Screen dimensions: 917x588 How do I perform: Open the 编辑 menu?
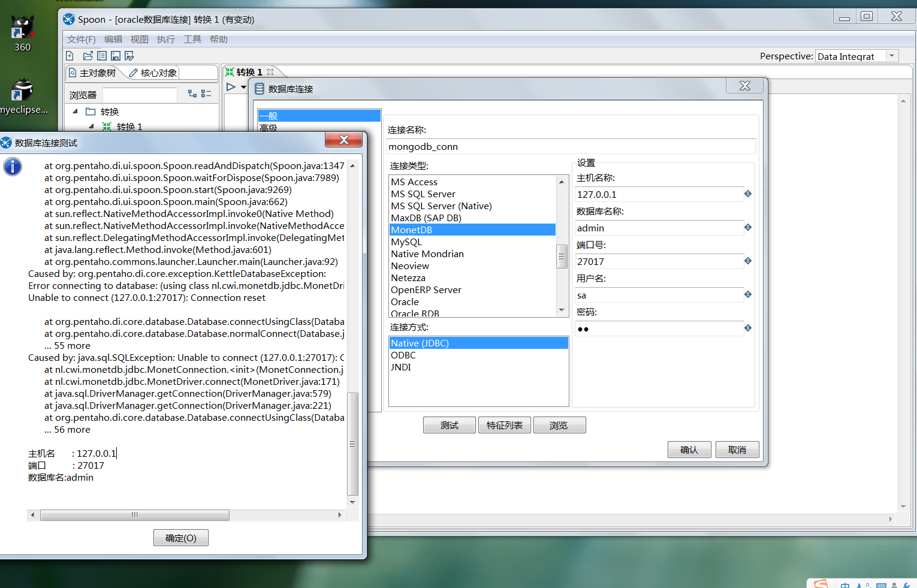point(113,40)
